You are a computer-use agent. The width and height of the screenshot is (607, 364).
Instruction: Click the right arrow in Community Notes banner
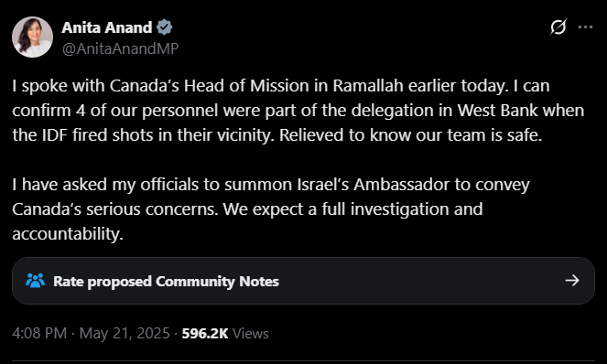572,281
